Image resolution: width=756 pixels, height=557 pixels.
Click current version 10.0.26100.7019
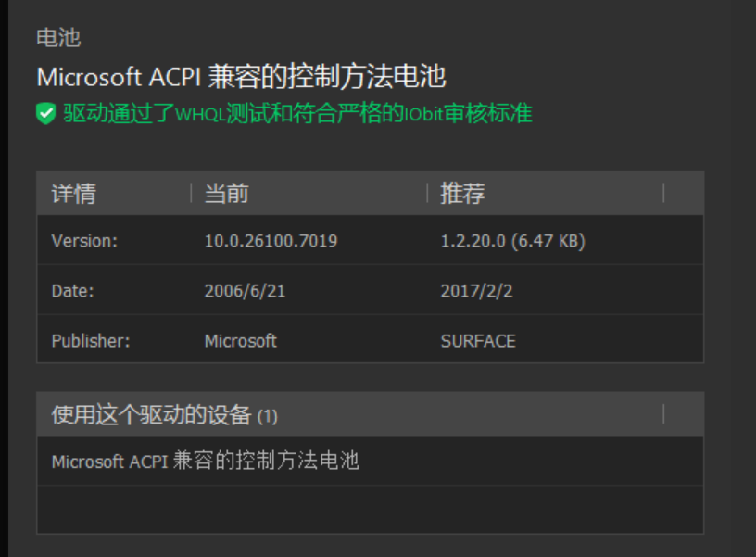pos(271,241)
